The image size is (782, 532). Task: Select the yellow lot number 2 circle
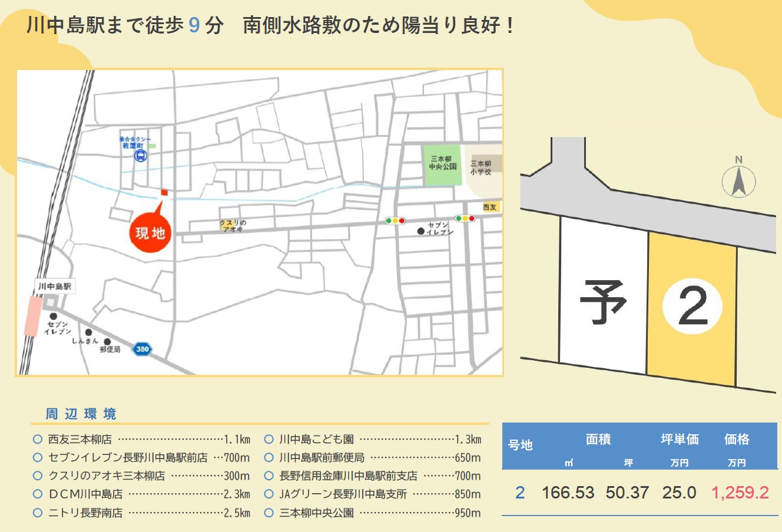tap(692, 307)
